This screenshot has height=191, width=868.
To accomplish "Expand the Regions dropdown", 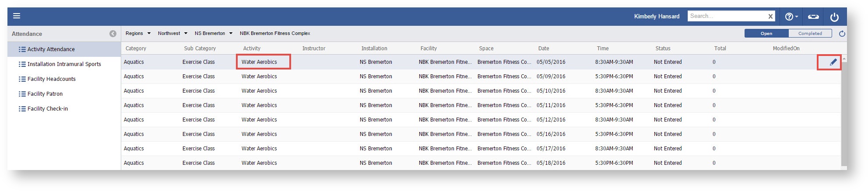I will [x=138, y=33].
